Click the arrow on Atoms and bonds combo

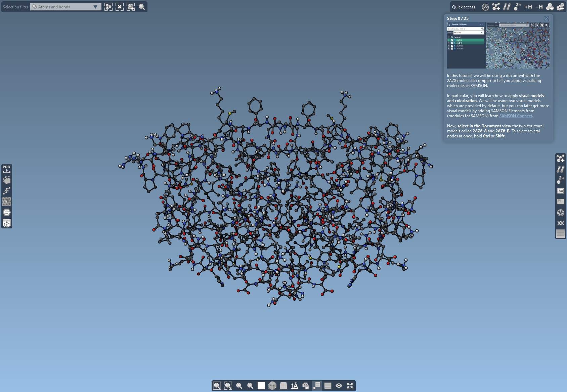coord(95,7)
